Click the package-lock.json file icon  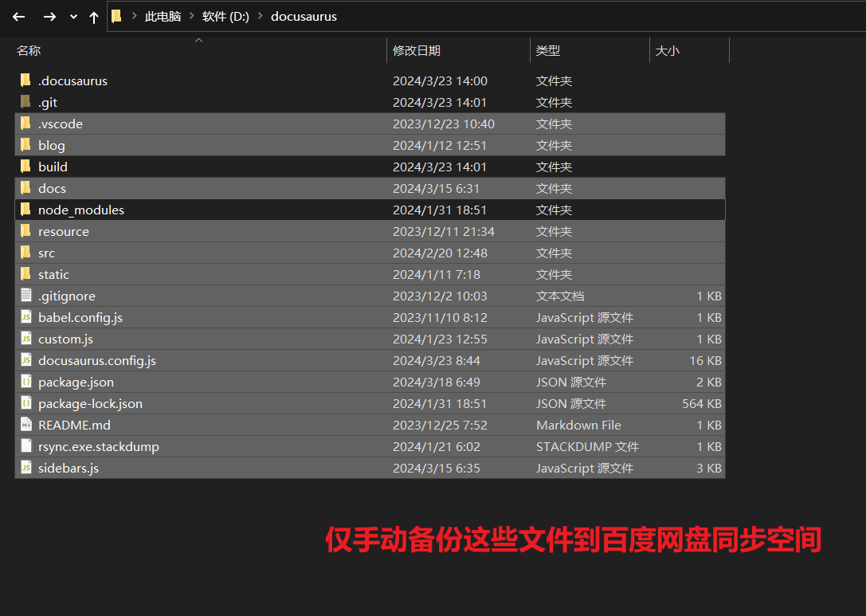click(x=26, y=402)
